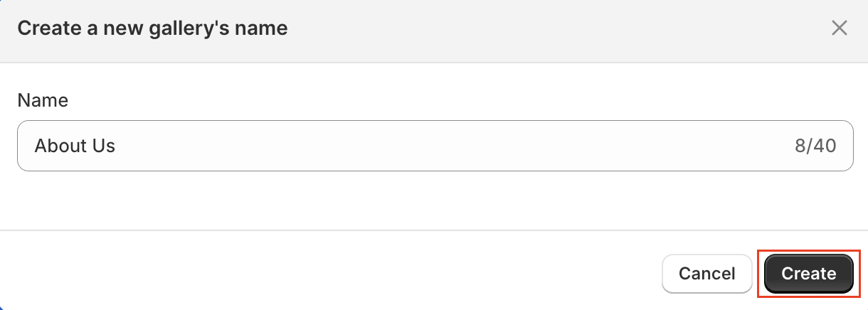This screenshot has height=310, width=868.
Task: Click the character count in Name field
Action: click(x=815, y=146)
